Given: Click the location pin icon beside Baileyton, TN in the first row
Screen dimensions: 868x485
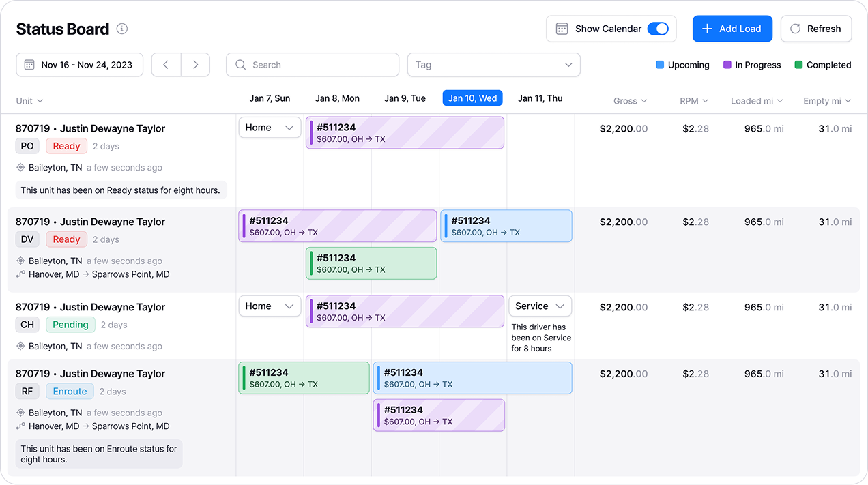Looking at the screenshot, I should 20,168.
